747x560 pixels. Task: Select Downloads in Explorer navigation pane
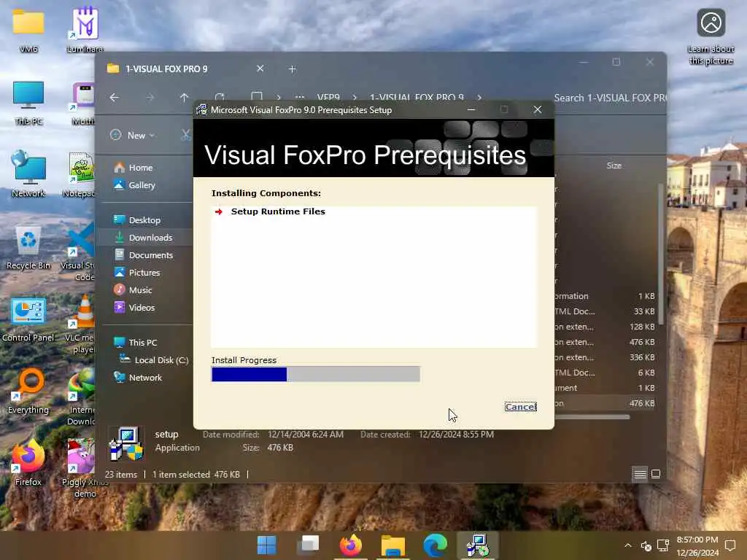tap(144, 238)
